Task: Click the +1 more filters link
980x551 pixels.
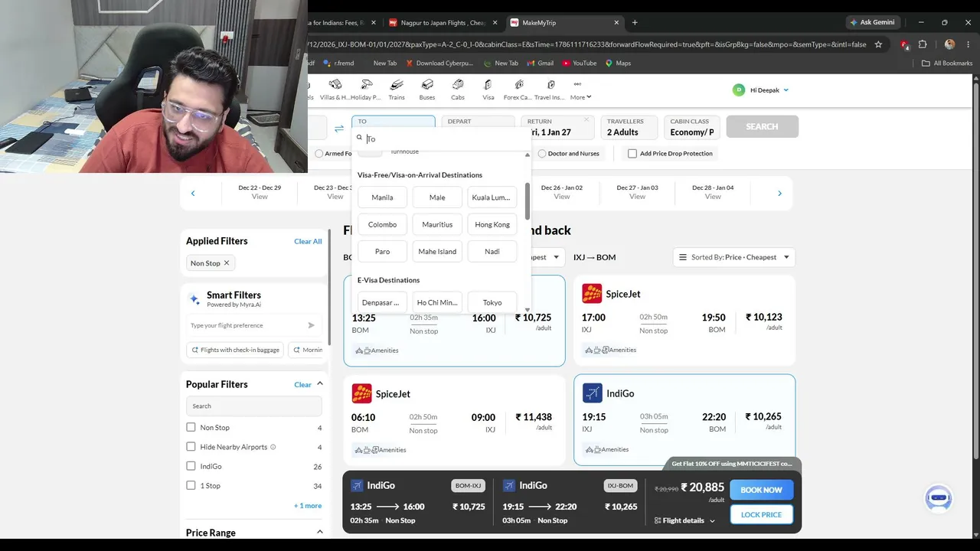Action: pos(308,506)
